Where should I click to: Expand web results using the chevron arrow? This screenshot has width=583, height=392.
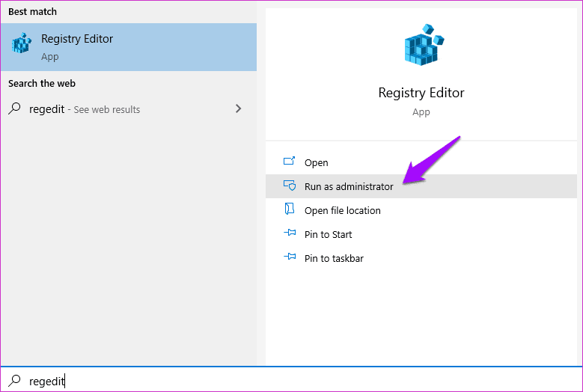(238, 108)
